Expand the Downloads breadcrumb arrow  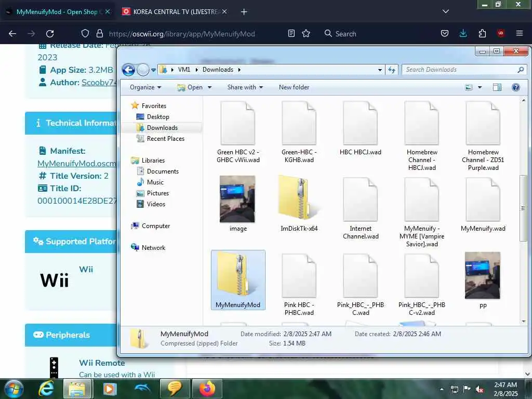click(x=239, y=70)
